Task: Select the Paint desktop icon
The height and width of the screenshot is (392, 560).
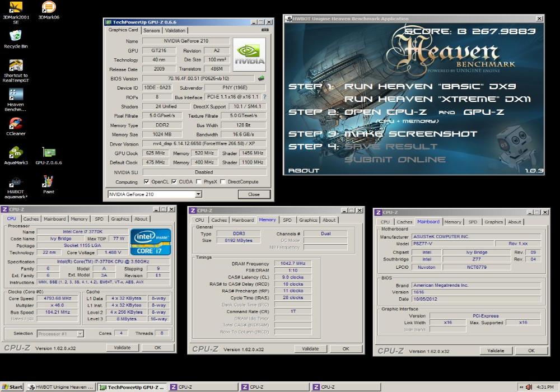Action: click(x=49, y=185)
